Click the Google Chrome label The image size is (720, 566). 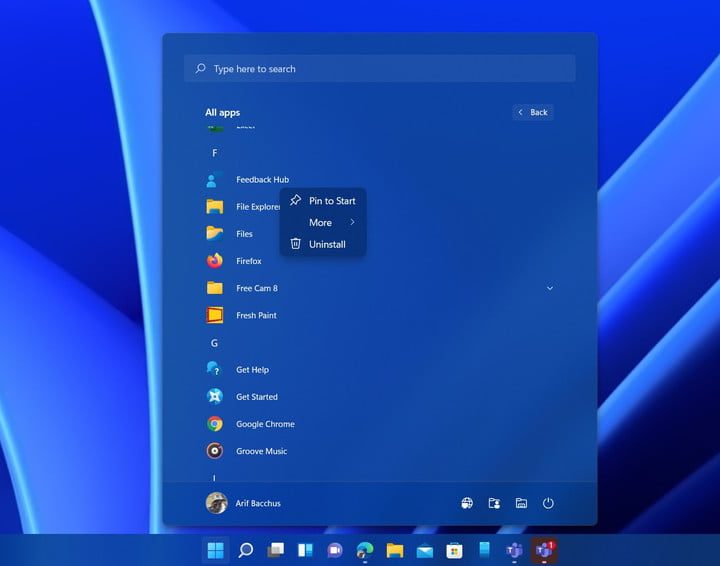tap(265, 424)
